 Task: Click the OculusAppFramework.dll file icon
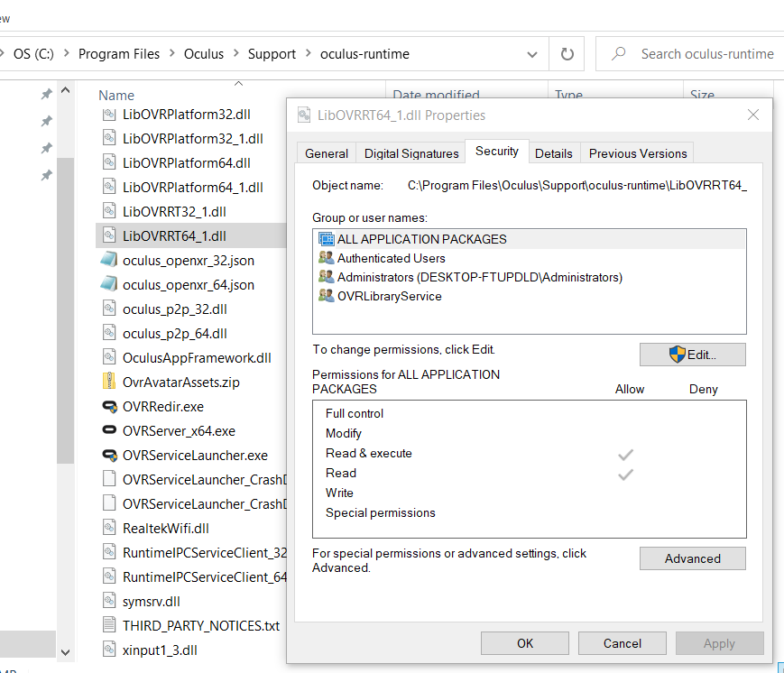(109, 357)
